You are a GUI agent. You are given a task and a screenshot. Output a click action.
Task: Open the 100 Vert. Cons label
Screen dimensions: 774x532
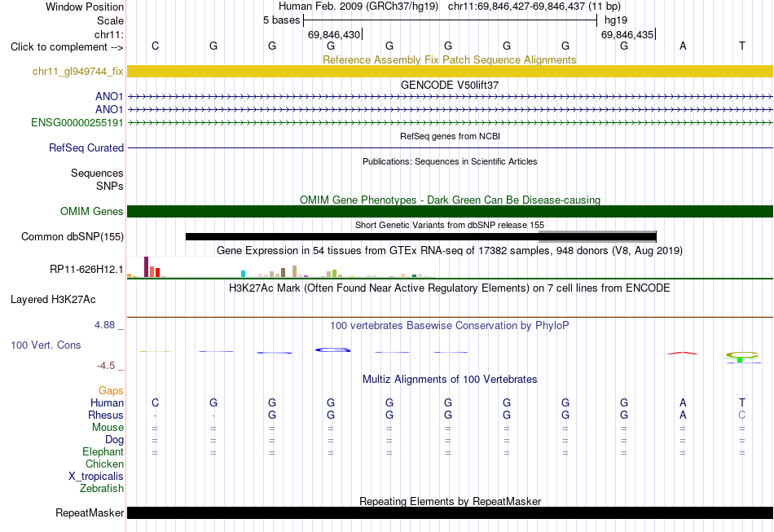coord(46,345)
